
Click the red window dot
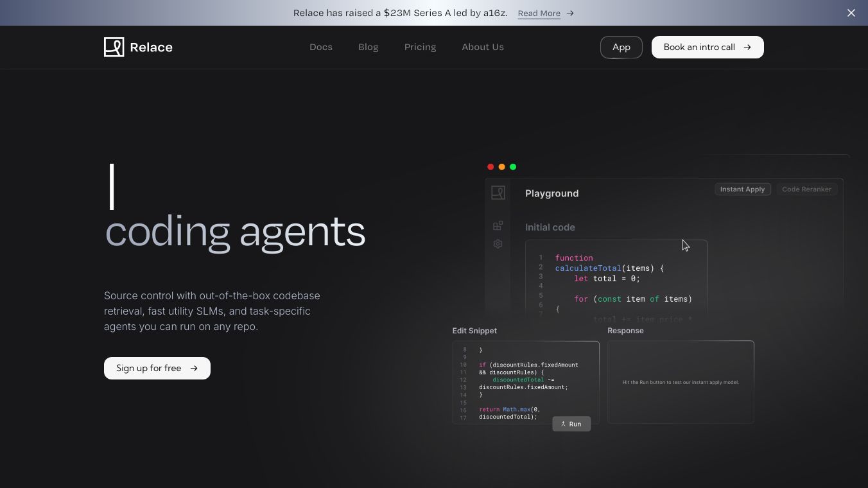pyautogui.click(x=490, y=167)
